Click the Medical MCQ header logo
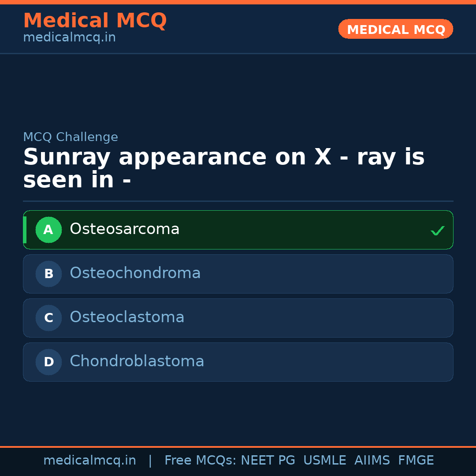 pos(95,20)
